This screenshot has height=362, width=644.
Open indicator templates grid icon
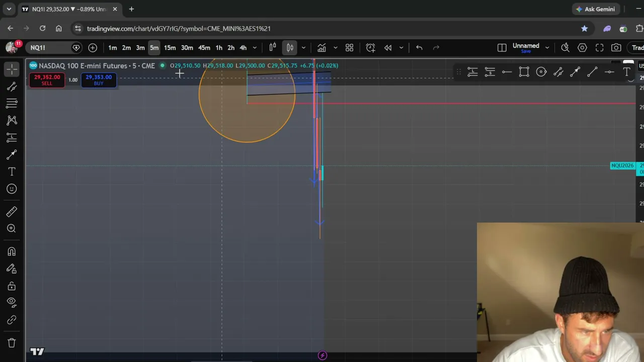[x=350, y=48]
